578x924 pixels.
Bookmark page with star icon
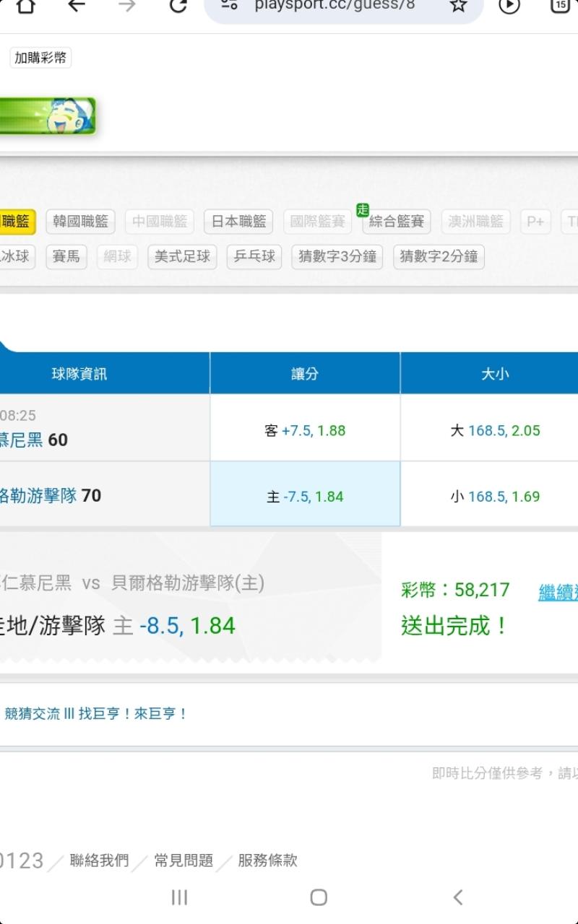pyautogui.click(x=458, y=6)
